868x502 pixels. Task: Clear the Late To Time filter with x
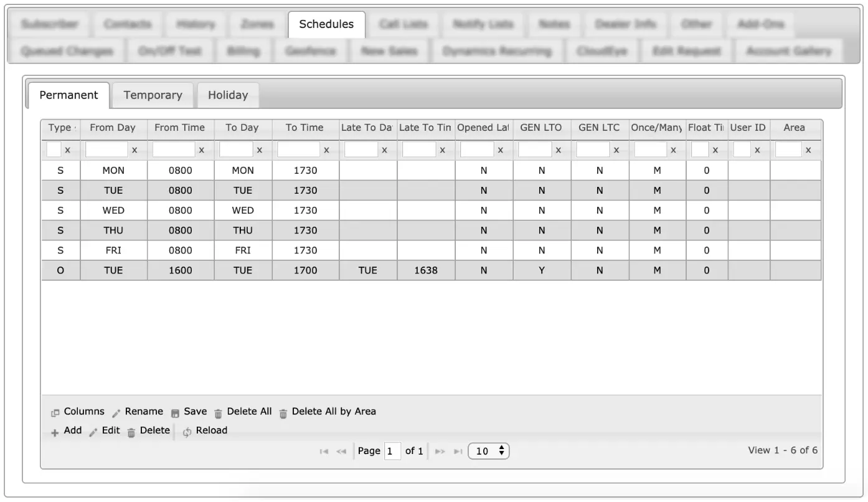tap(443, 150)
